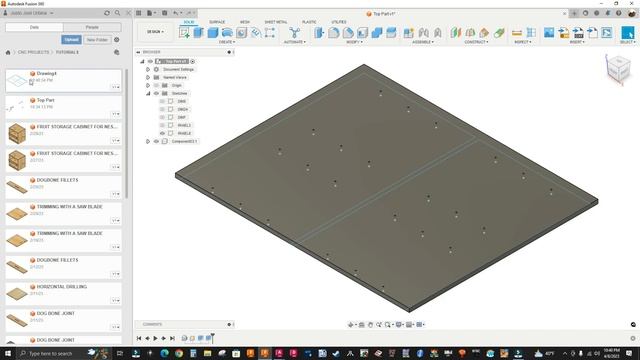Toggle visibility of Top Part root component
The image size is (640, 360).
150,61
